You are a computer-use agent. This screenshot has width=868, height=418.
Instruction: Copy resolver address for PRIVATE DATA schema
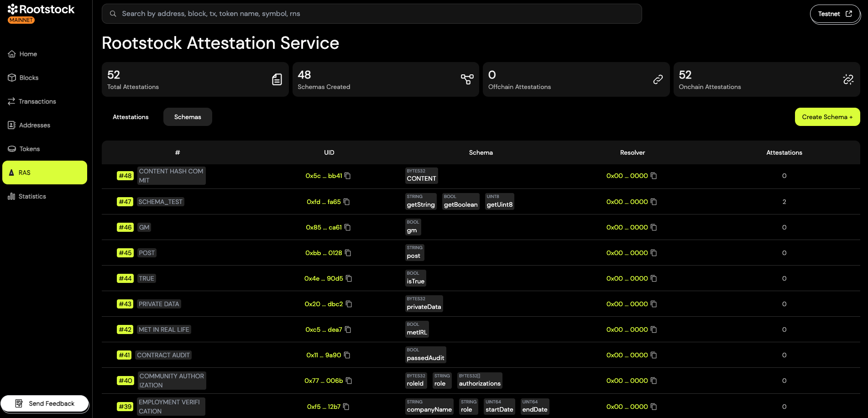click(x=654, y=304)
